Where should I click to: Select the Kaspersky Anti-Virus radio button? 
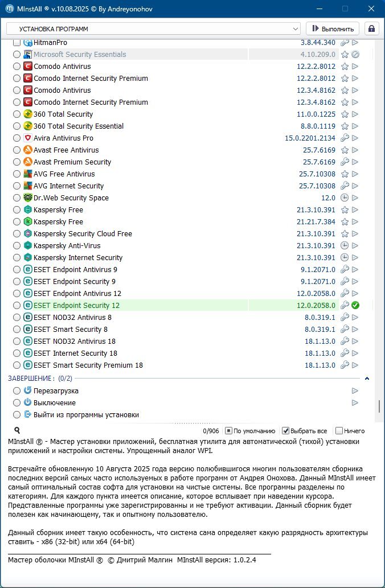tap(17, 246)
